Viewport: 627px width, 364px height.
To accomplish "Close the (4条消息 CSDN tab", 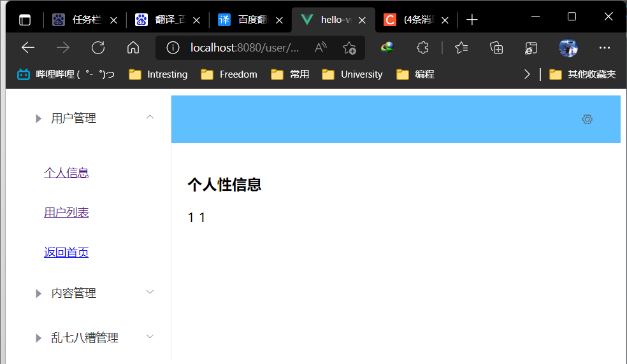I will coord(445,20).
